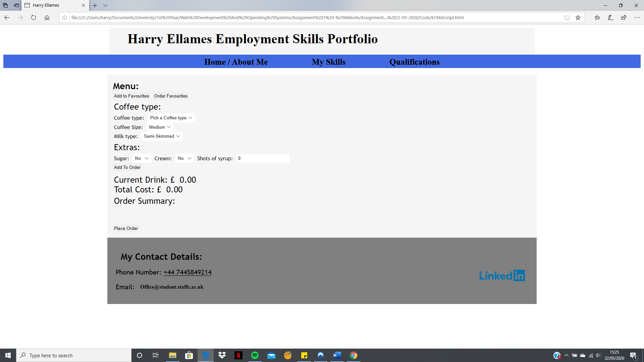Open the Cream dropdown
This screenshot has width=644, height=362.
point(184,158)
